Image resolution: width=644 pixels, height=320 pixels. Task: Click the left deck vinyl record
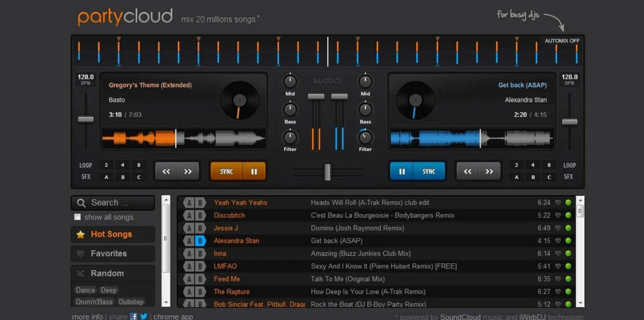click(x=240, y=100)
